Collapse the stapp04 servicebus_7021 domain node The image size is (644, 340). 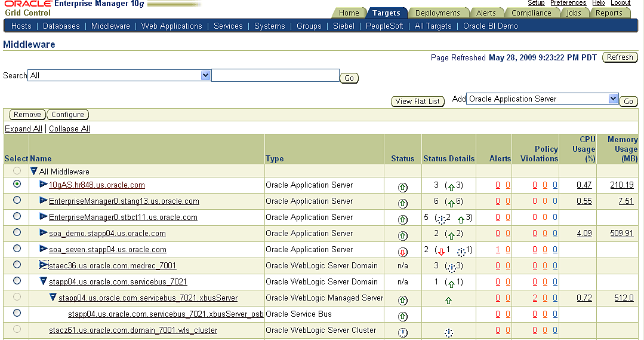[44, 281]
